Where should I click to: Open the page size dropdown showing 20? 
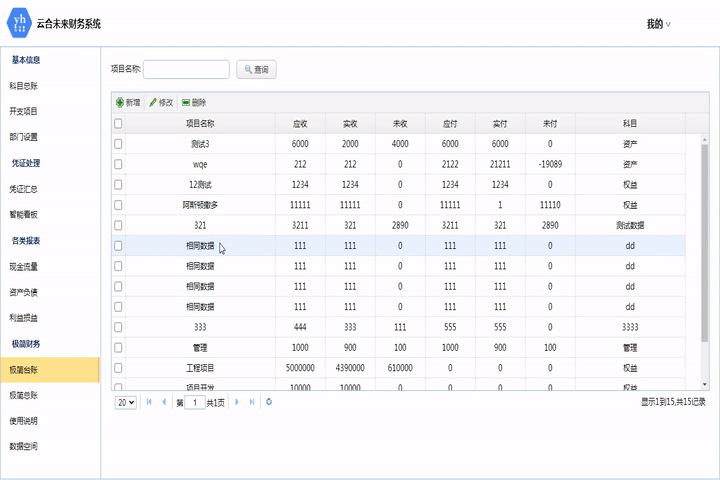pyautogui.click(x=126, y=402)
